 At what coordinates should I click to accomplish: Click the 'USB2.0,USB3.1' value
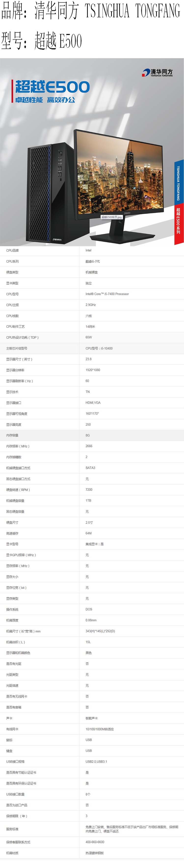point(96,761)
